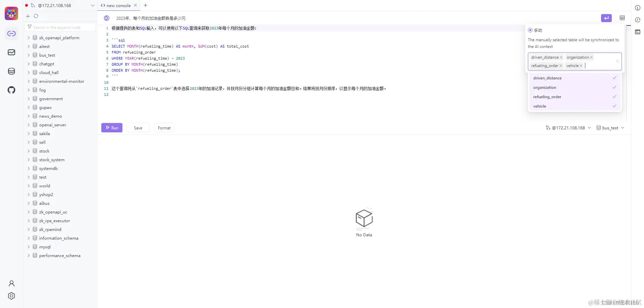The height and width of the screenshot is (308, 644).
Task: Open the history clock icon in right rail
Action: [638, 20]
